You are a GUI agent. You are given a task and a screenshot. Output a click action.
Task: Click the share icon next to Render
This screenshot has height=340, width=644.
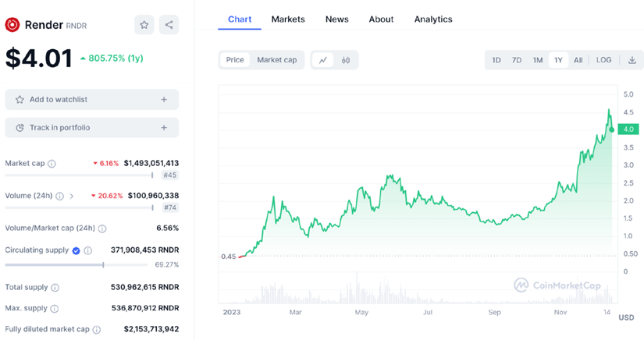tap(169, 25)
